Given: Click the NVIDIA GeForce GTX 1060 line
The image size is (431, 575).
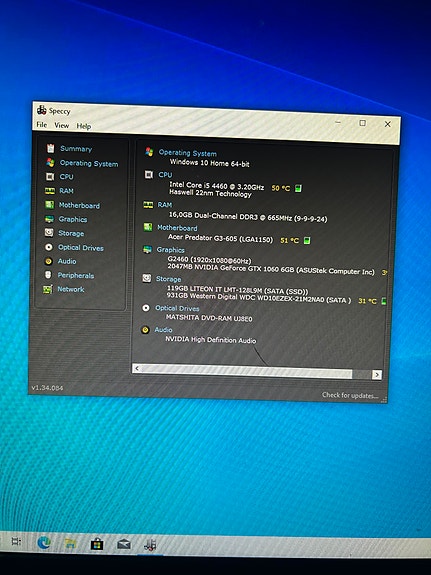Looking at the screenshot, I should coord(271,270).
